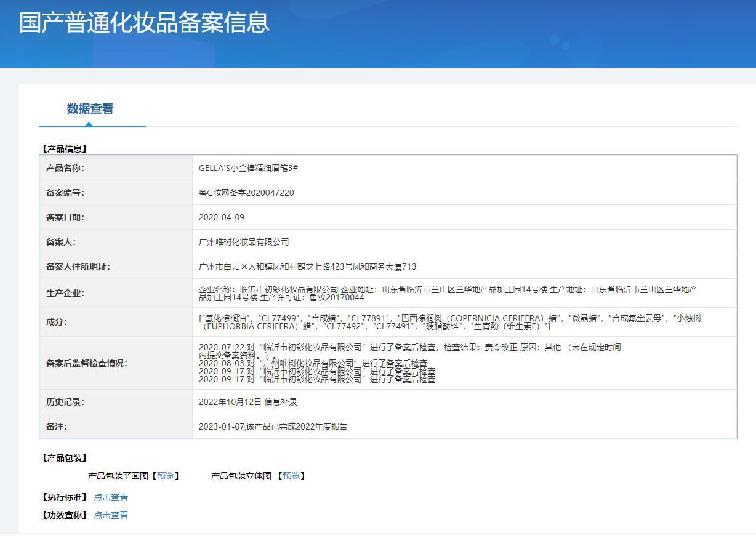Image resolution: width=756 pixels, height=536 pixels.
Task: Open 点击查看 link beside 执行标准
Action: [x=111, y=497]
